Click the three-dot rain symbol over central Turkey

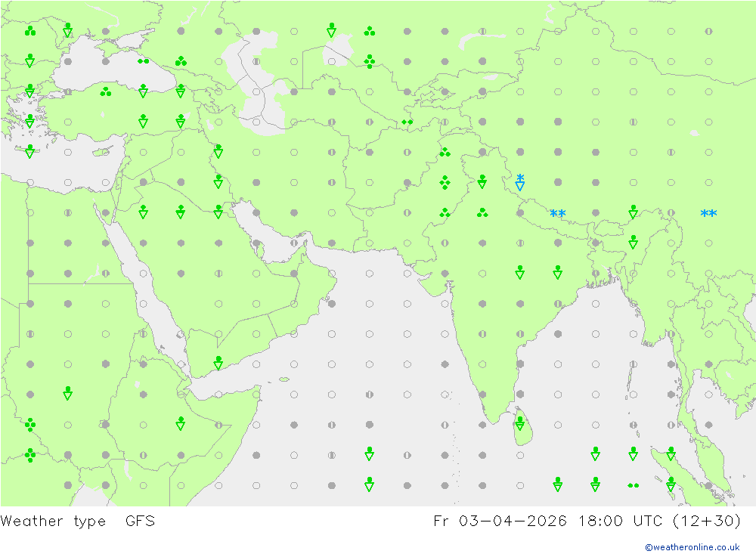pyautogui.click(x=106, y=91)
